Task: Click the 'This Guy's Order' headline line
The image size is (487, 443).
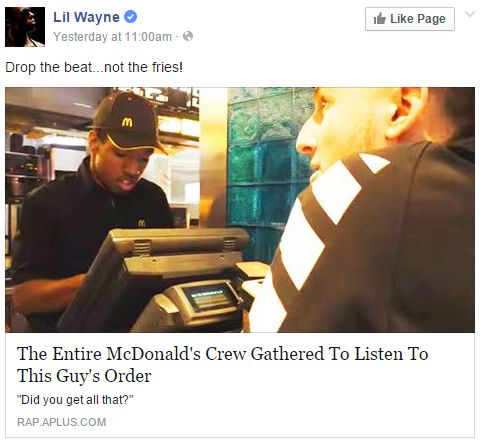Action: click(x=84, y=376)
